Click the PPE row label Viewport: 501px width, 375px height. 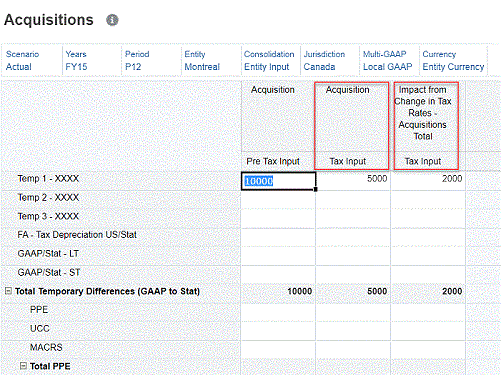pyautogui.click(x=39, y=310)
